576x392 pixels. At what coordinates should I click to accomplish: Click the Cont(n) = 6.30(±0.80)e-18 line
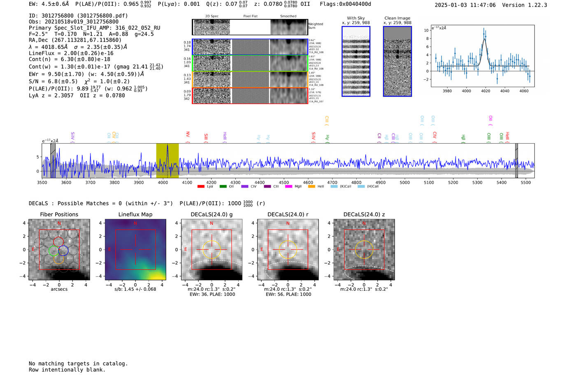tap(70, 59)
